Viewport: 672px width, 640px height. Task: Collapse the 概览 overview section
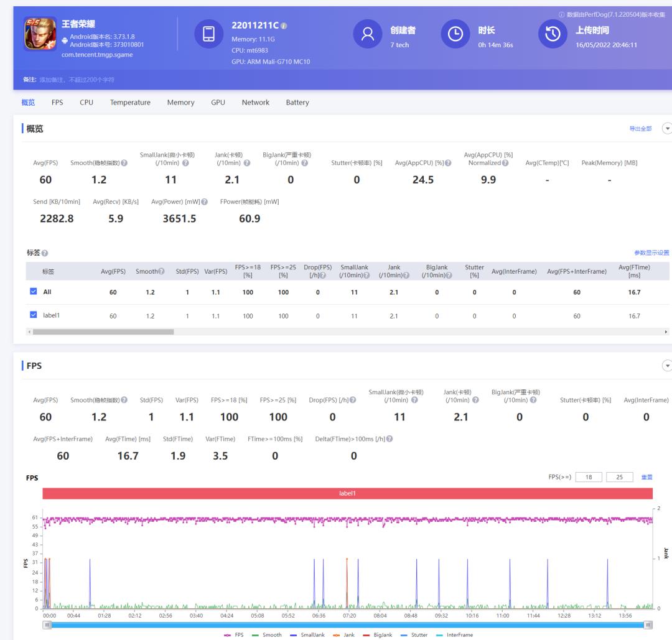point(667,129)
